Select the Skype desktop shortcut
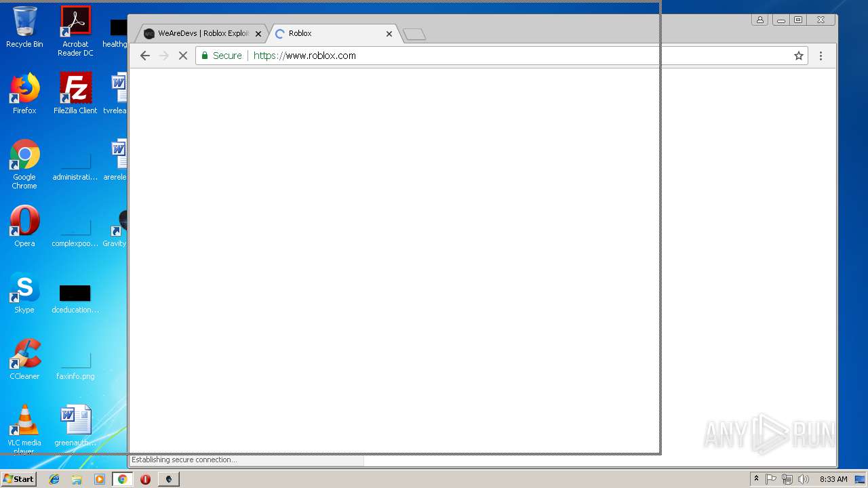Screen dimensions: 868x488 tap(24, 293)
